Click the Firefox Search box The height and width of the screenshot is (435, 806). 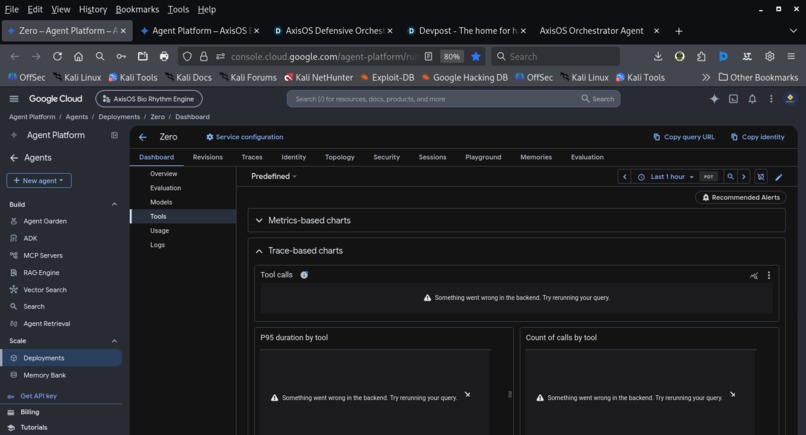click(x=556, y=57)
